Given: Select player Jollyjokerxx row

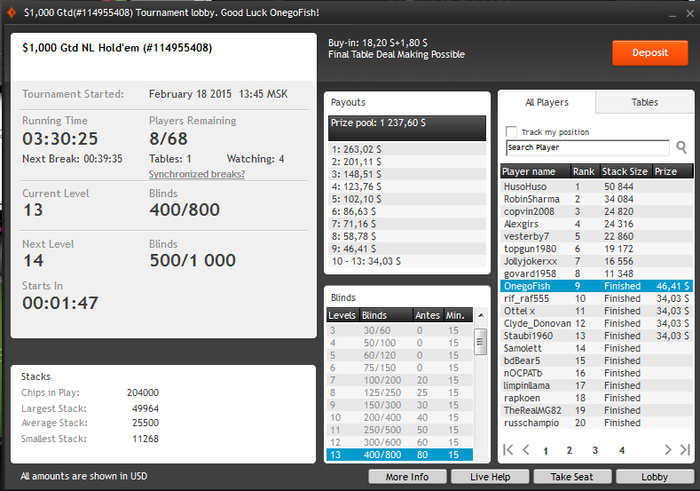Looking at the screenshot, I should coord(596,261).
